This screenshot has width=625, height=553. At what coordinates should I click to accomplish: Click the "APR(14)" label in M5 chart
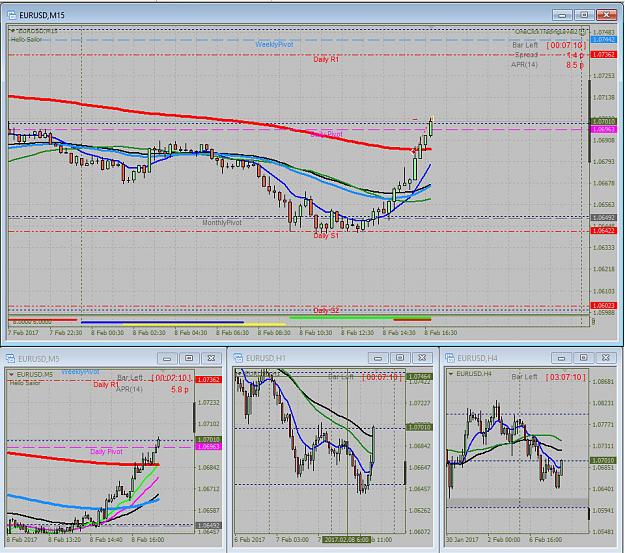coord(129,389)
